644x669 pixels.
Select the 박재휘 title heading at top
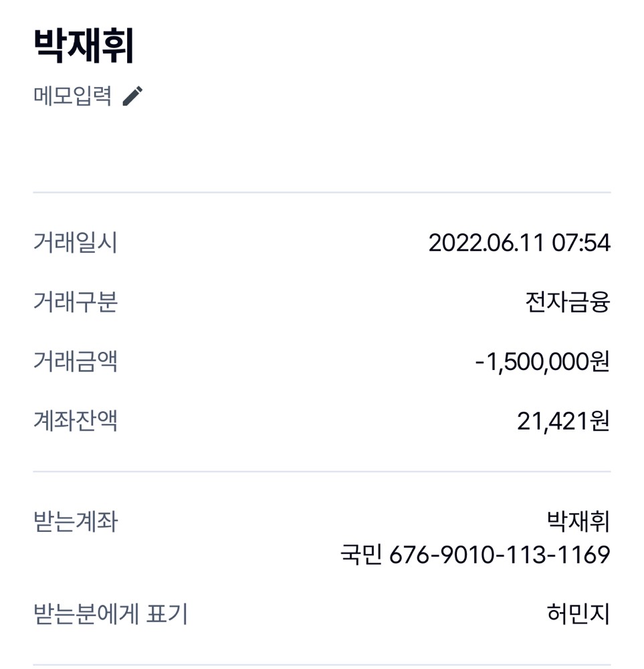coord(84,45)
